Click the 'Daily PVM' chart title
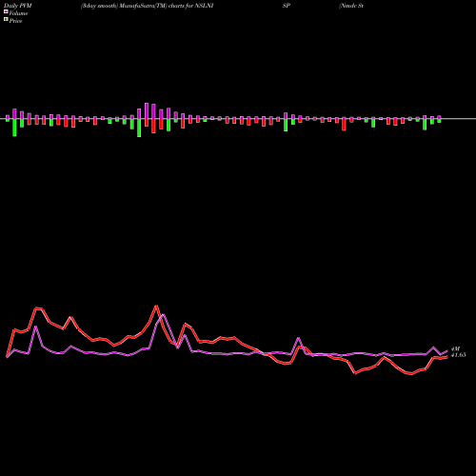Viewport: 476px width, 476px height. click(18, 6)
